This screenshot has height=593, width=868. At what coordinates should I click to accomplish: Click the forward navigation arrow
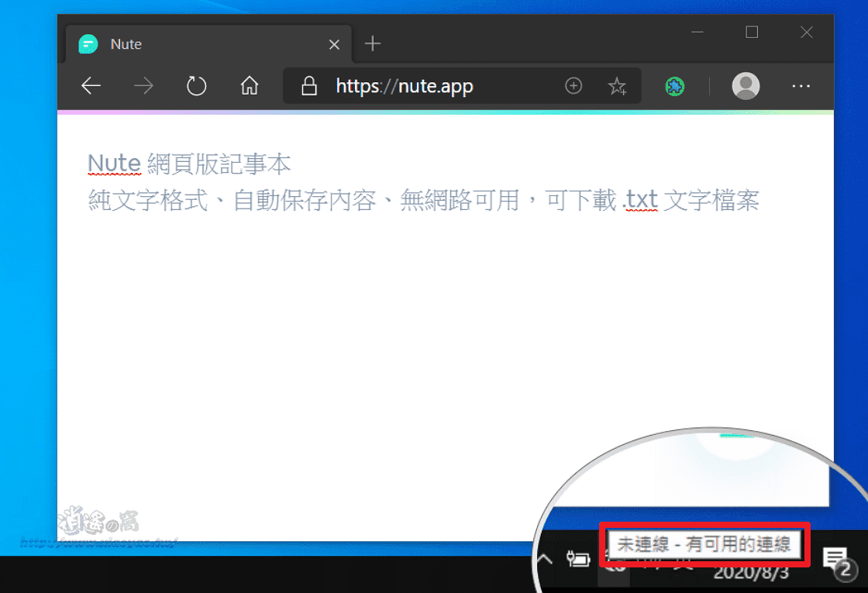144,86
